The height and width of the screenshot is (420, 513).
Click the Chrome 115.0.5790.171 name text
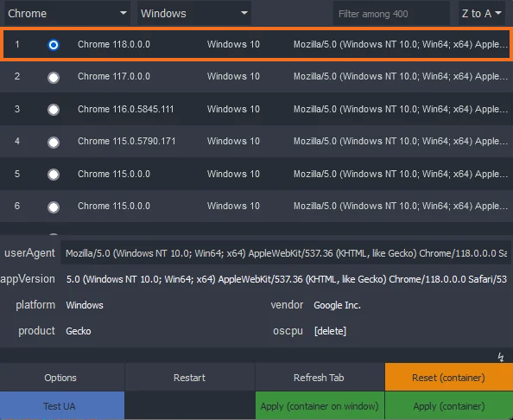127,141
